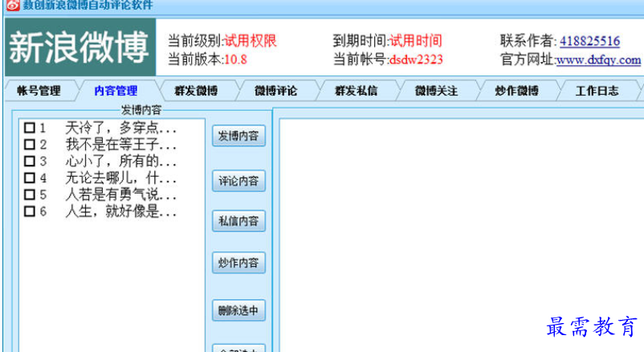Open the 群发微博 tab
Screen dimensions: 644x352
point(196,91)
